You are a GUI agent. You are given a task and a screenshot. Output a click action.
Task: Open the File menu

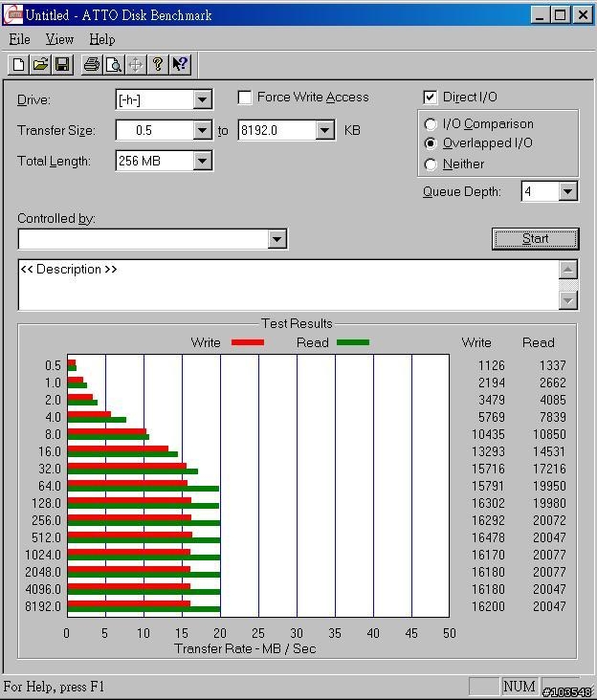click(20, 39)
